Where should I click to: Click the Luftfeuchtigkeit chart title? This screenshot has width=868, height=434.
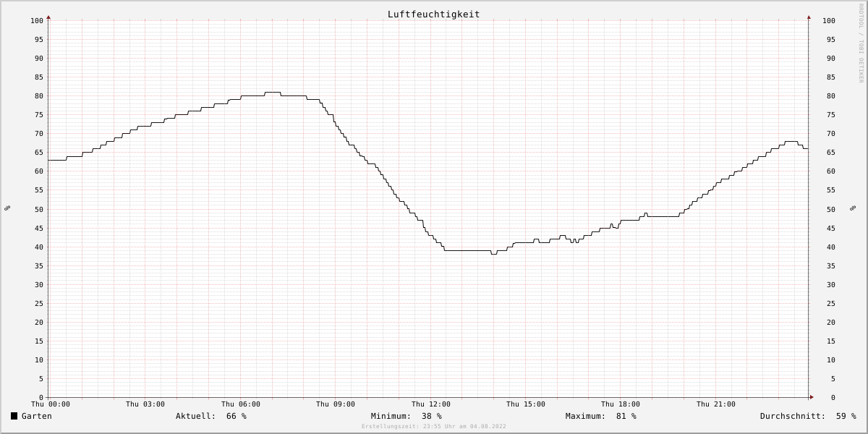pos(433,14)
